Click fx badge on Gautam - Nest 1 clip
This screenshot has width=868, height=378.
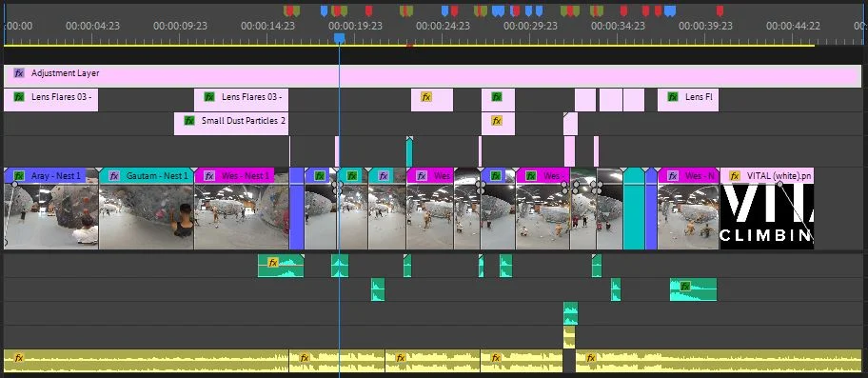point(114,176)
